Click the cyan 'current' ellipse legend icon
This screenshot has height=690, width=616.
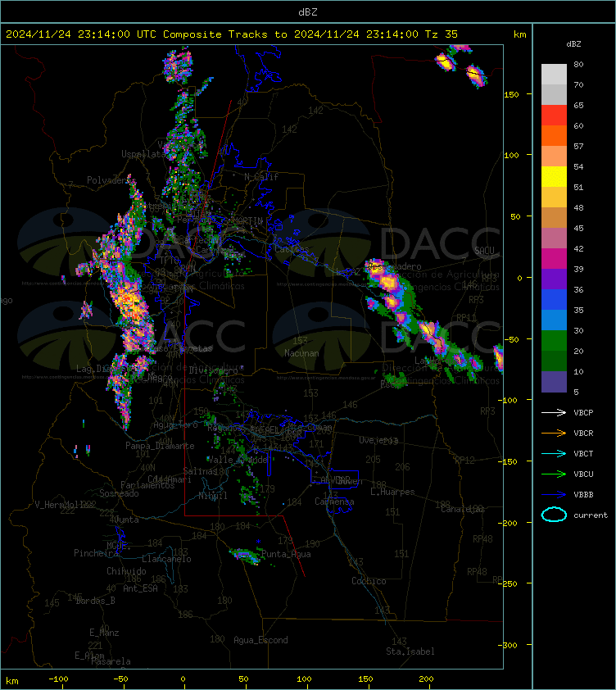554,515
